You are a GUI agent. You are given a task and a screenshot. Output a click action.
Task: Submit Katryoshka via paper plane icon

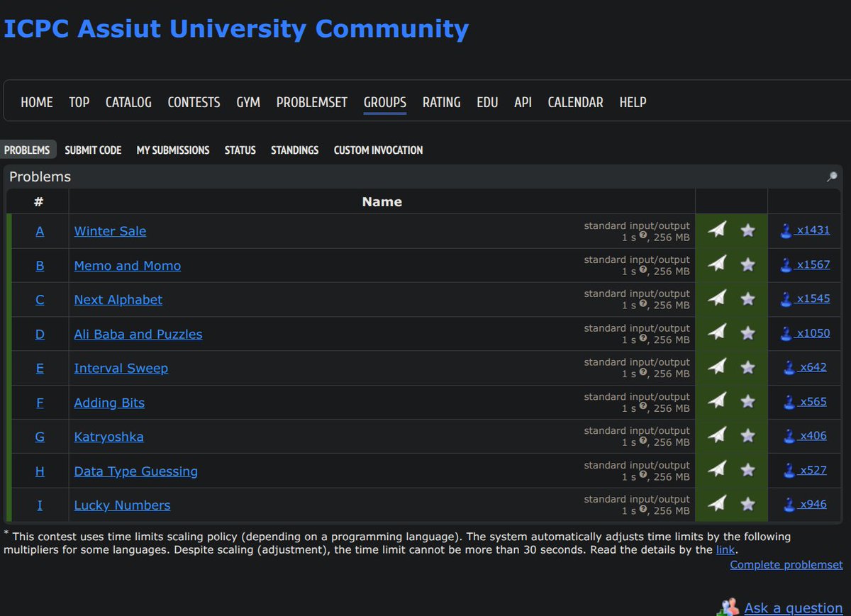coord(717,435)
